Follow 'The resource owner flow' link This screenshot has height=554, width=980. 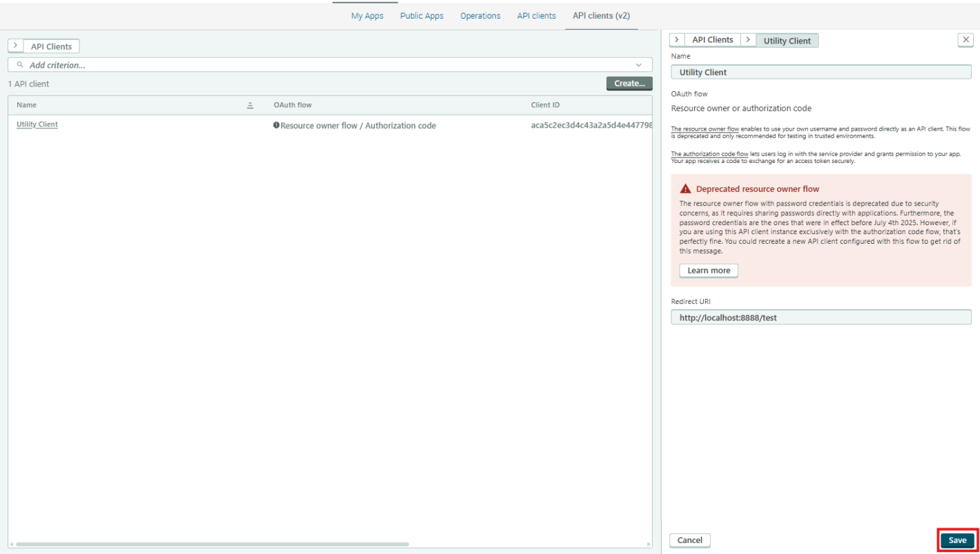coord(704,129)
